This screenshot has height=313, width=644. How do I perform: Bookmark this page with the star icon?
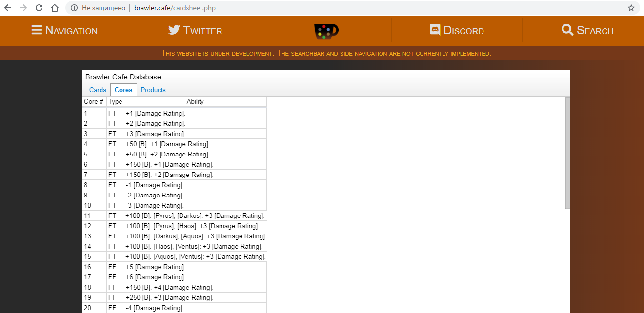631,8
